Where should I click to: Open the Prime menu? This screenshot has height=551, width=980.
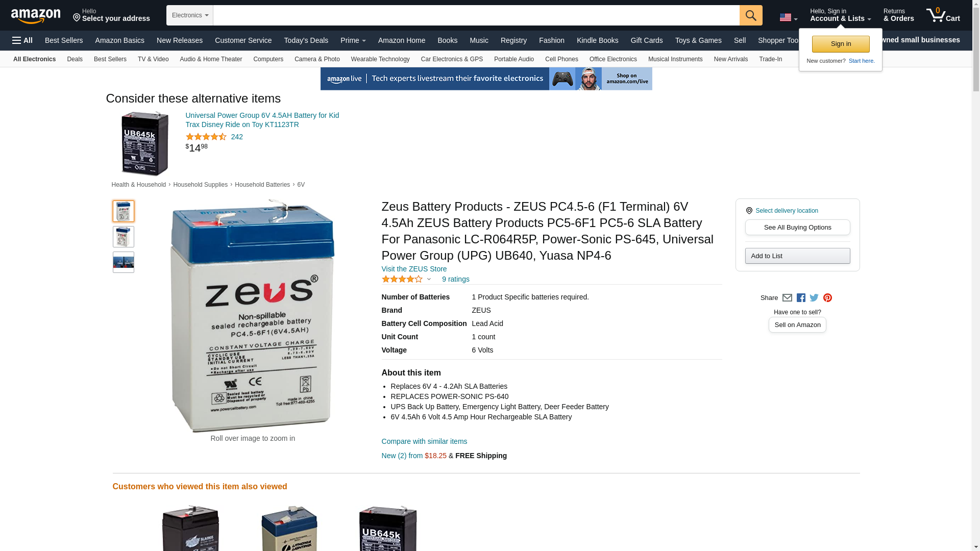pos(353,40)
